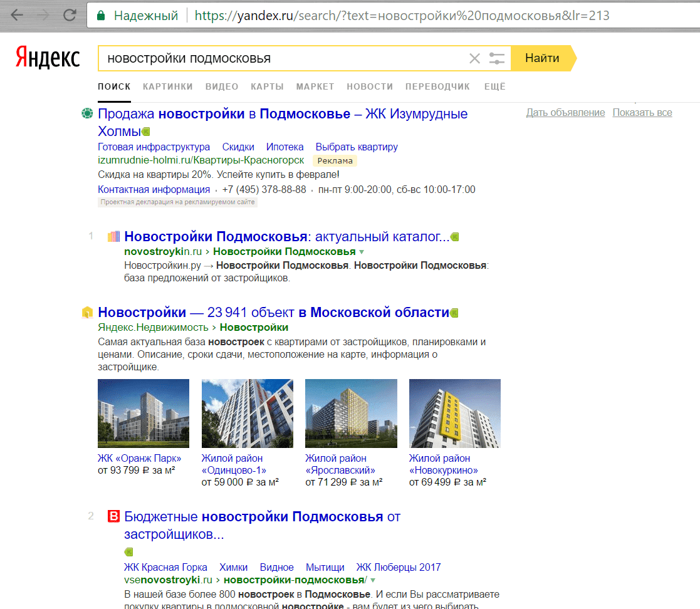Click the browser forward arrow

43,15
